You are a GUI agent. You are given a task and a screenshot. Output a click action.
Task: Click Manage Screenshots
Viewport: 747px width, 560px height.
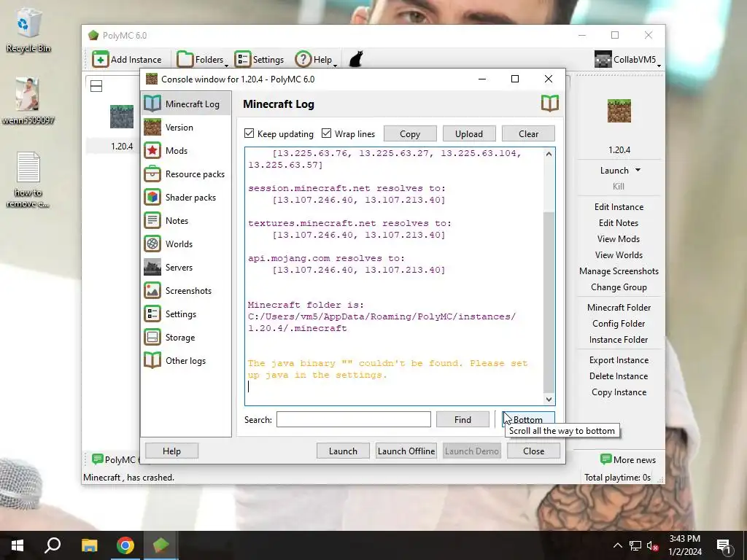619,271
